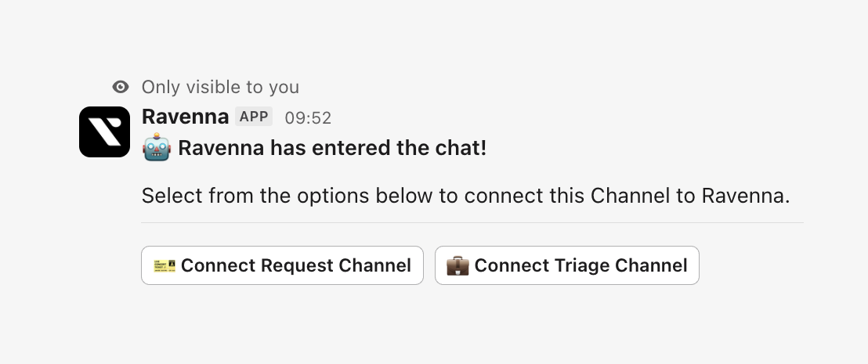Click the robot emoji in the message

coord(157,148)
